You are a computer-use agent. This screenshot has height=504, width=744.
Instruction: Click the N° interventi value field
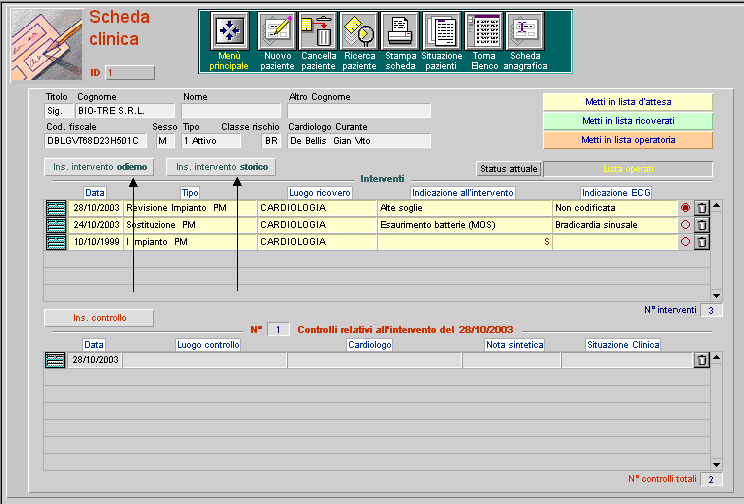(711, 310)
